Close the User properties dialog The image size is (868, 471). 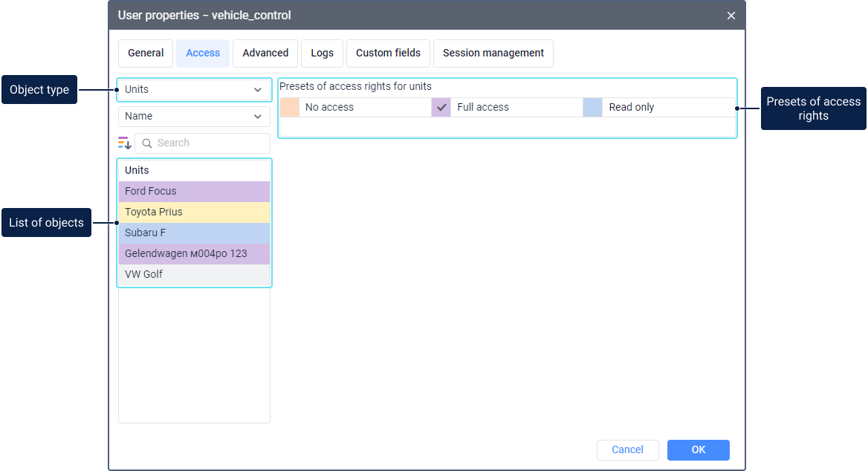[x=731, y=16]
